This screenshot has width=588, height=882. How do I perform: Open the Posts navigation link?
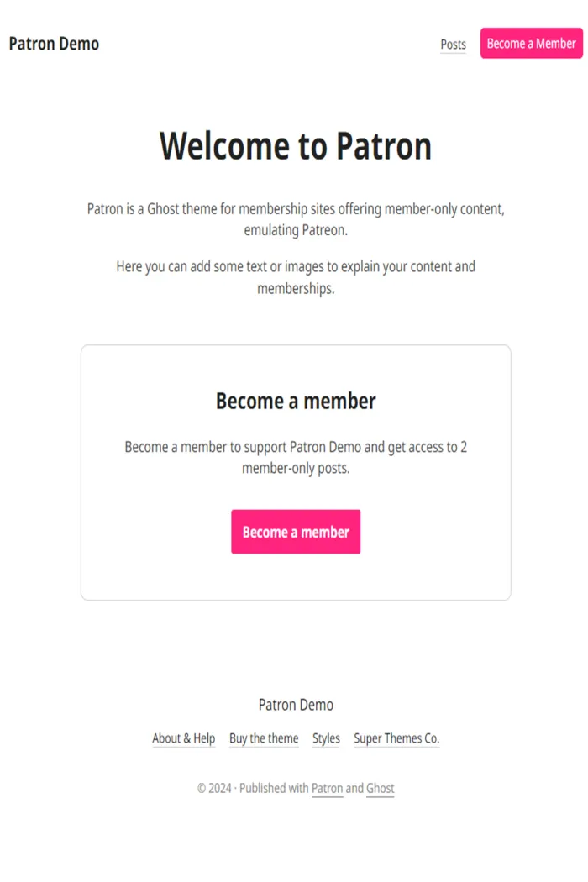point(453,45)
